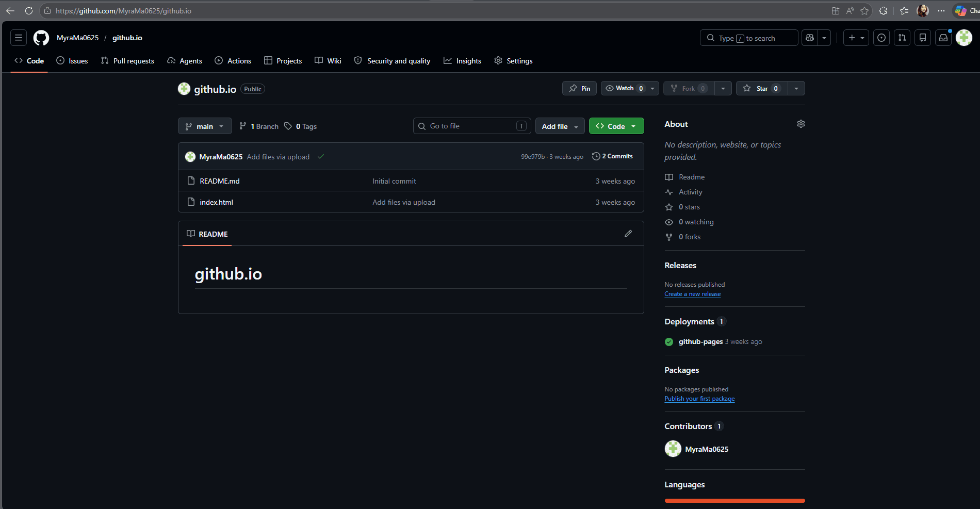Edit README with the pencil icon
980x509 pixels.
(x=628, y=234)
